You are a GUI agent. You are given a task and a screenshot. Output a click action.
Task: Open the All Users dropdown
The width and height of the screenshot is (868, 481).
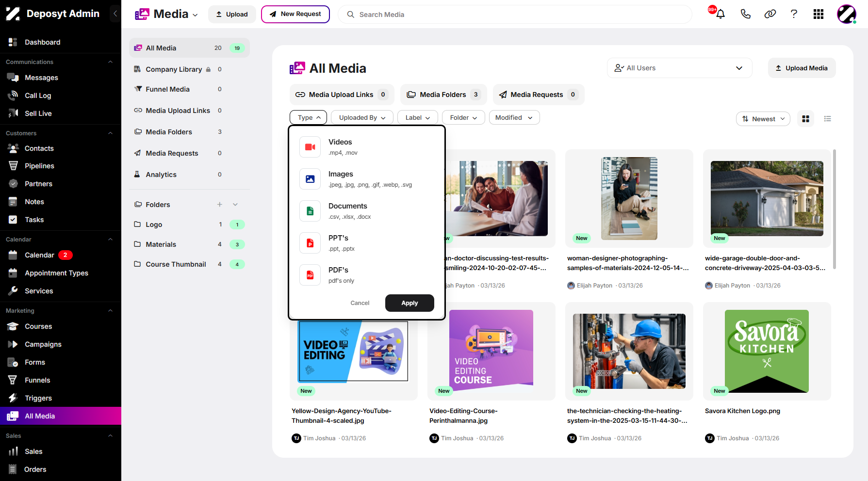pyautogui.click(x=679, y=68)
